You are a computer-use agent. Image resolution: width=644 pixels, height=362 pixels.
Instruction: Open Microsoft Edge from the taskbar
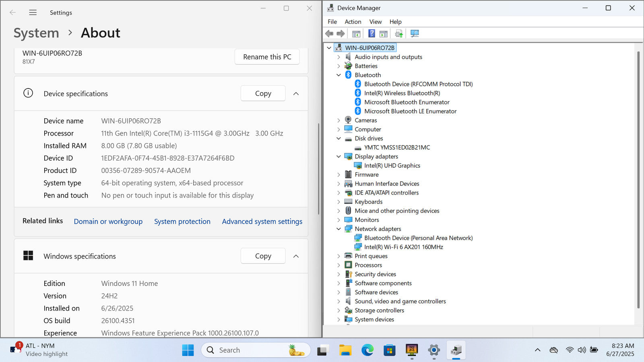(367, 350)
